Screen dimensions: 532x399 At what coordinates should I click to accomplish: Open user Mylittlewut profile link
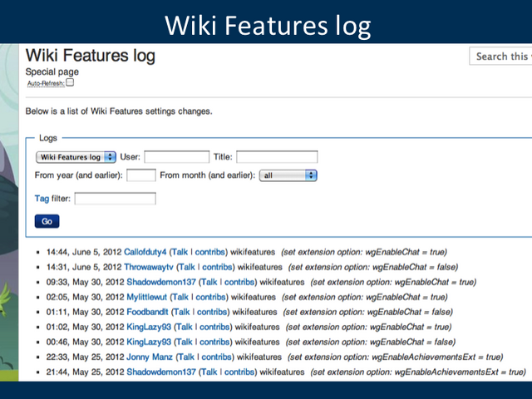coord(146,297)
